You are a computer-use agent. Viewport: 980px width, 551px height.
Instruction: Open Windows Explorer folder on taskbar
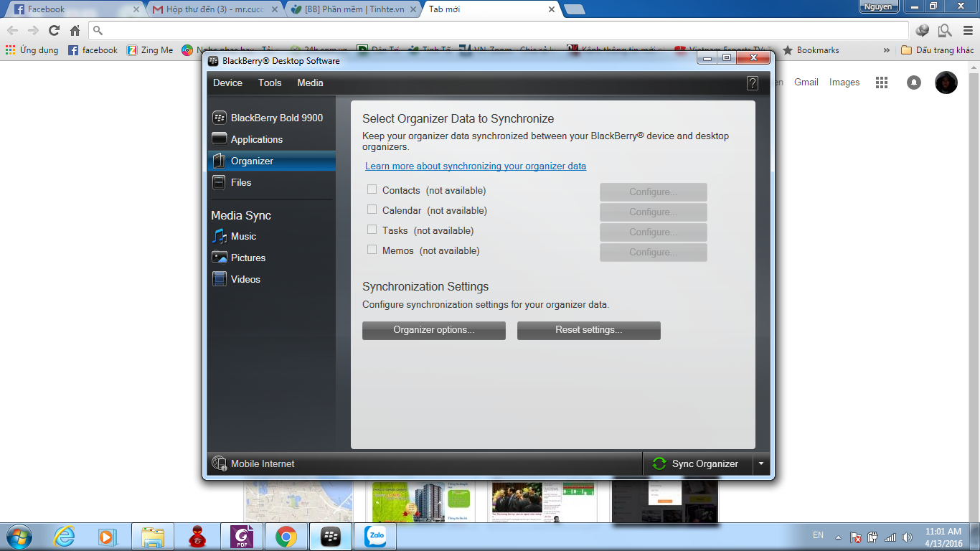point(153,536)
